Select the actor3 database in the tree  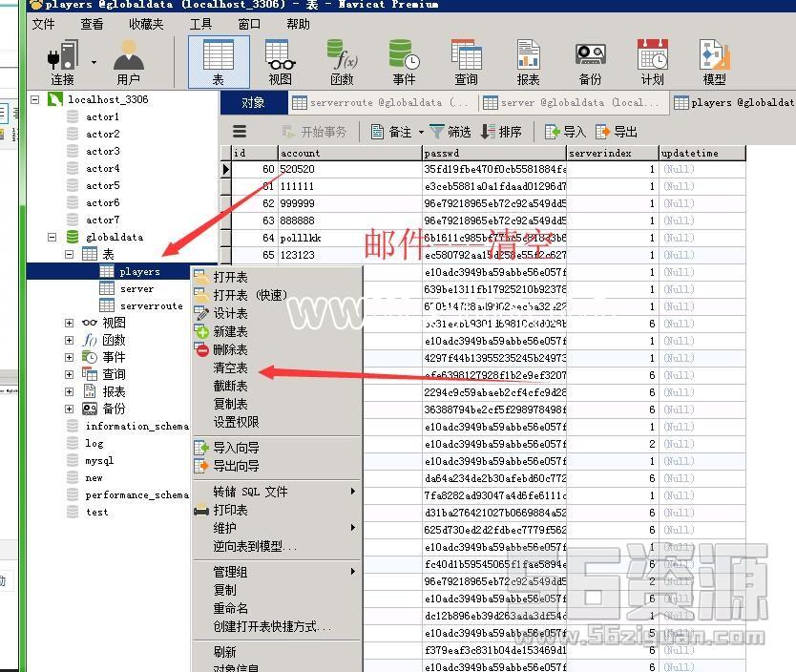(x=102, y=151)
